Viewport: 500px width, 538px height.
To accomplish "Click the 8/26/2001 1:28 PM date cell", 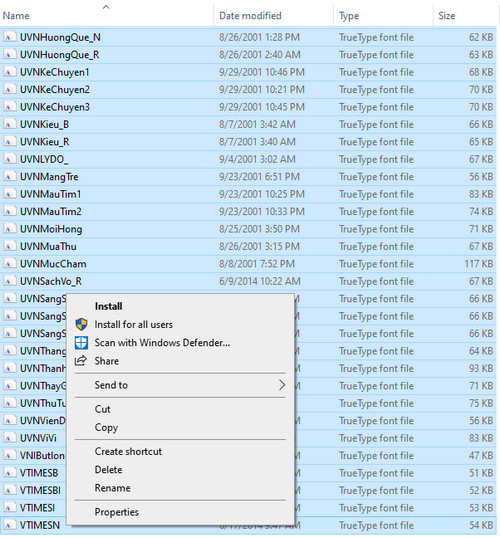I will coord(259,37).
